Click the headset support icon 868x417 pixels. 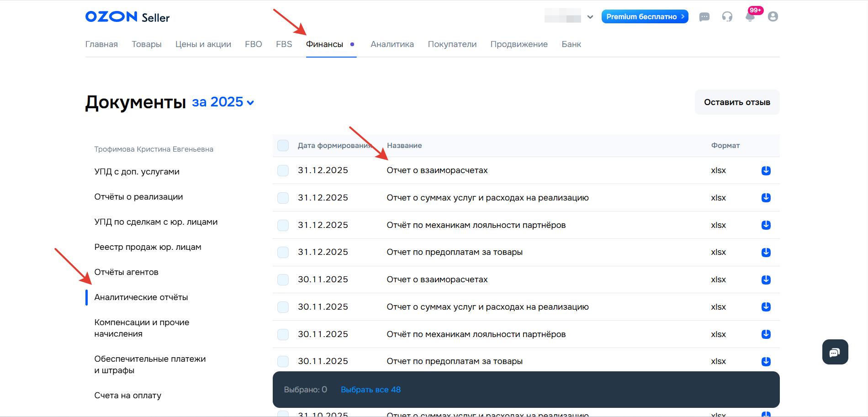coord(727,17)
